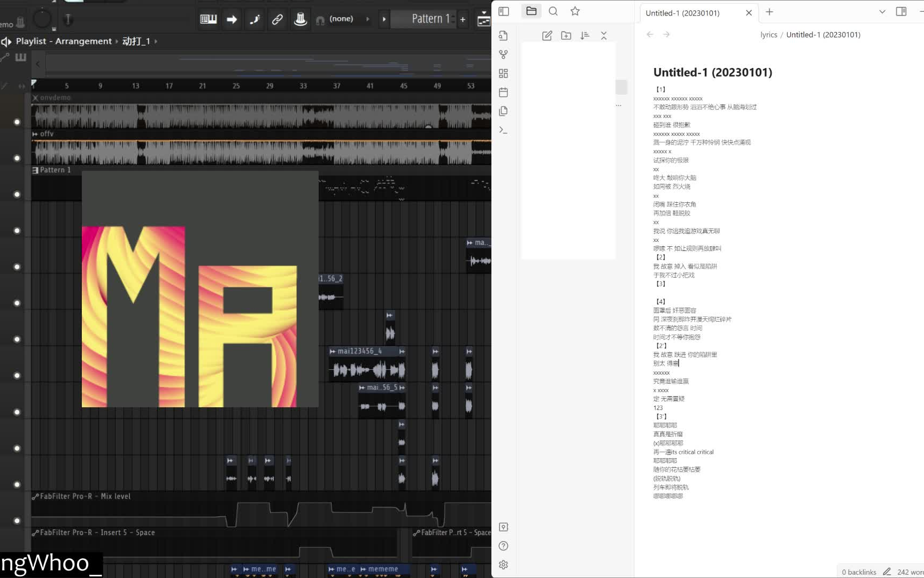Open more options ellipsis beside file explorer
This screenshot has width=924, height=578.
pyautogui.click(x=619, y=105)
